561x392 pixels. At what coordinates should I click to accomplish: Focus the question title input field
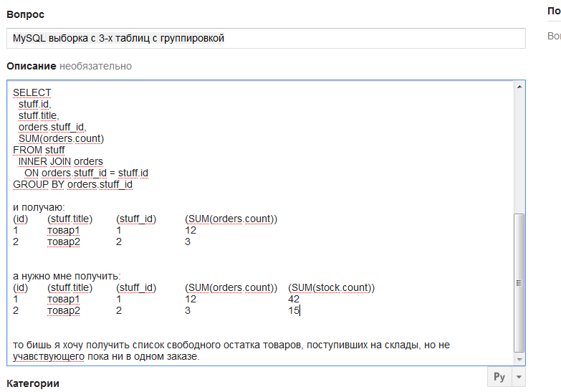click(266, 39)
